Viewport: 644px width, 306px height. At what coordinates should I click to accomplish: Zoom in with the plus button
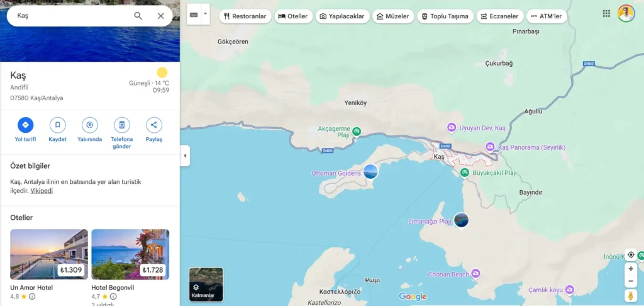(631, 269)
